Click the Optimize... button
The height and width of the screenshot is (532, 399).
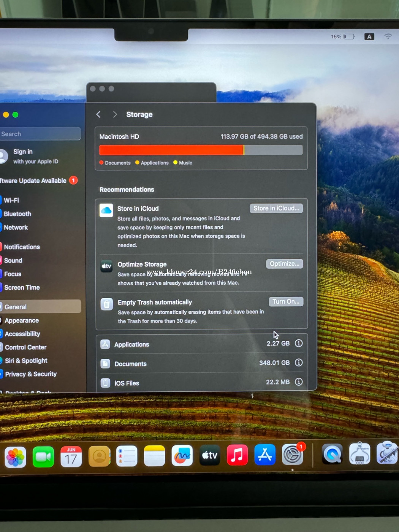(285, 264)
